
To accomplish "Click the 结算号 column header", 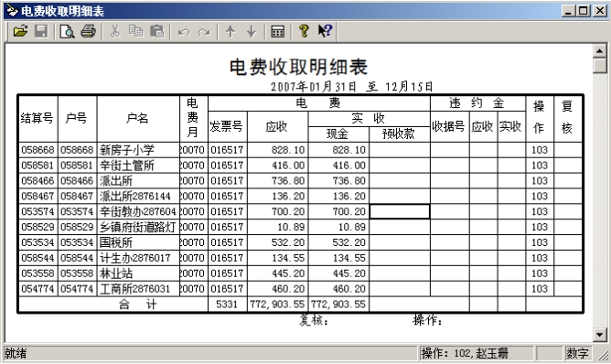I will point(38,118).
